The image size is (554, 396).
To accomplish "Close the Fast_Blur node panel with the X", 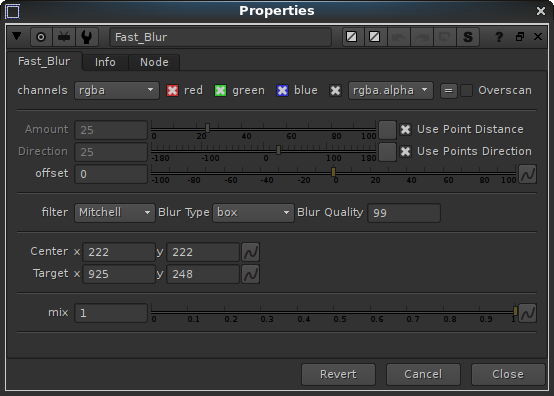I will click(x=538, y=36).
